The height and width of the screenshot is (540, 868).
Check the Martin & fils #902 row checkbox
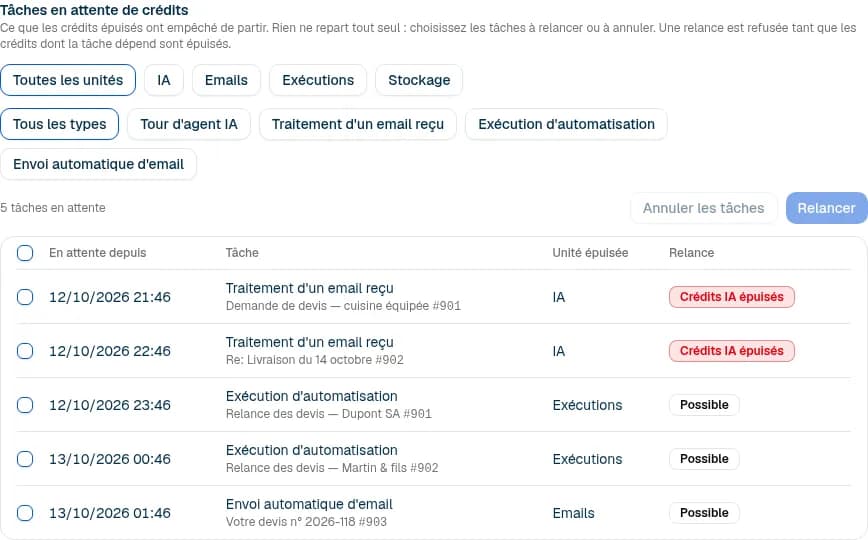25,459
